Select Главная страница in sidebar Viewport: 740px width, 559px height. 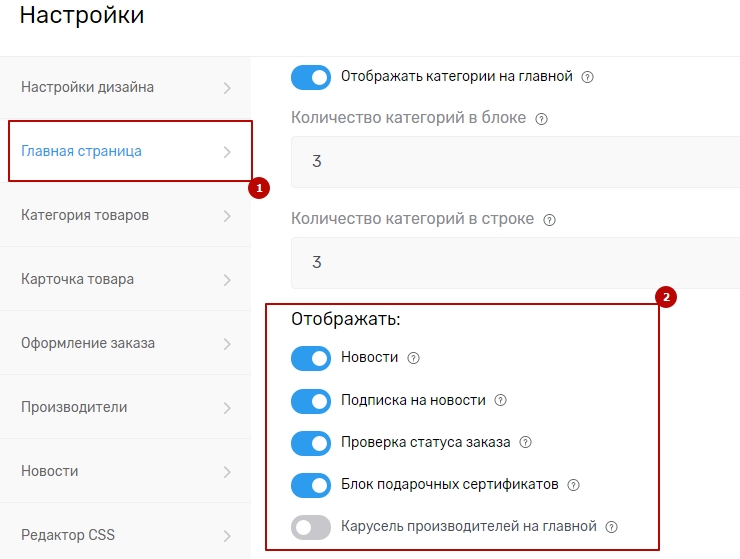[x=82, y=151]
